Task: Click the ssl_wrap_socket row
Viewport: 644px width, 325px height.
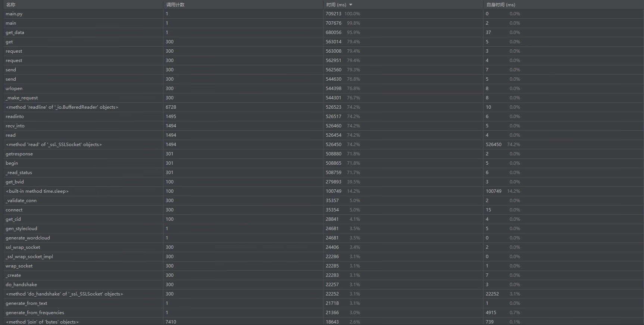Action: point(23,247)
